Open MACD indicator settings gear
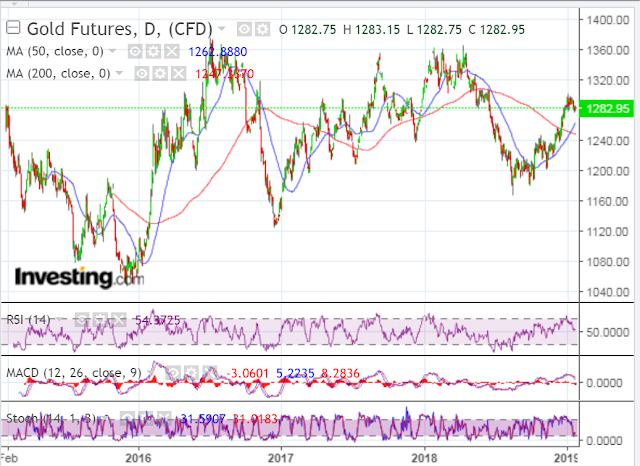The image size is (640, 466). 191,373
